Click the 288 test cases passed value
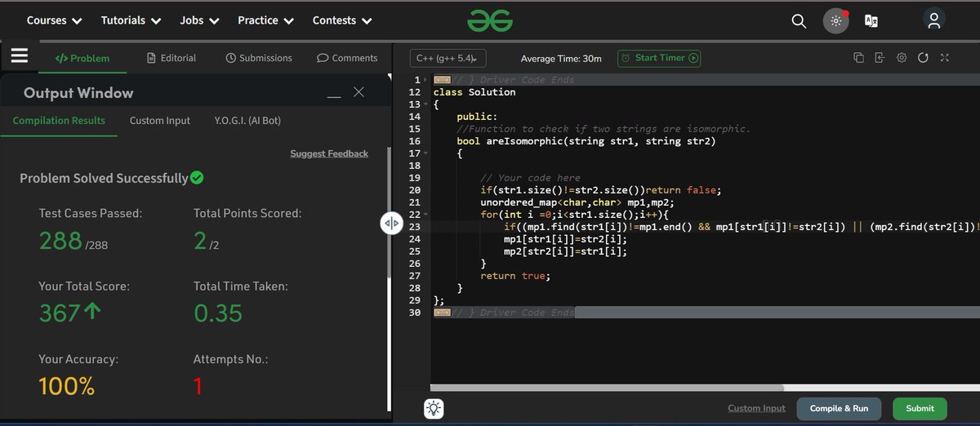The width and height of the screenshot is (980, 426). pyautogui.click(x=60, y=240)
